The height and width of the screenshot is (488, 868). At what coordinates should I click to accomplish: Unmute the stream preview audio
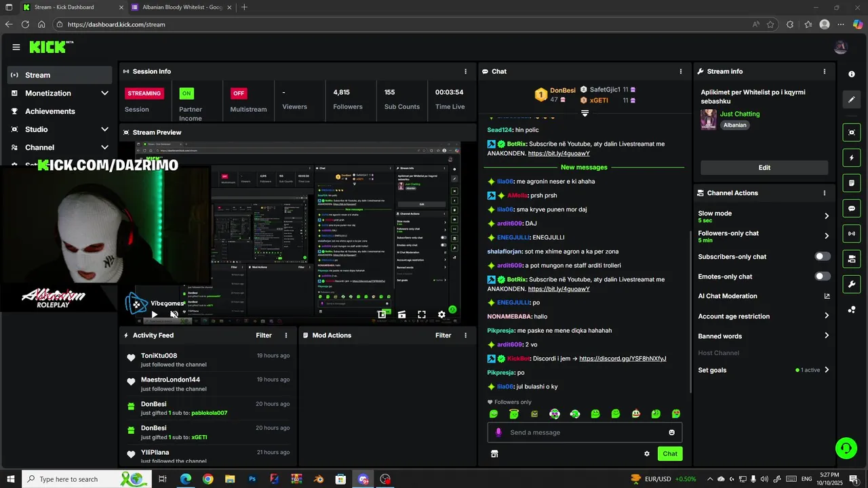(x=174, y=314)
